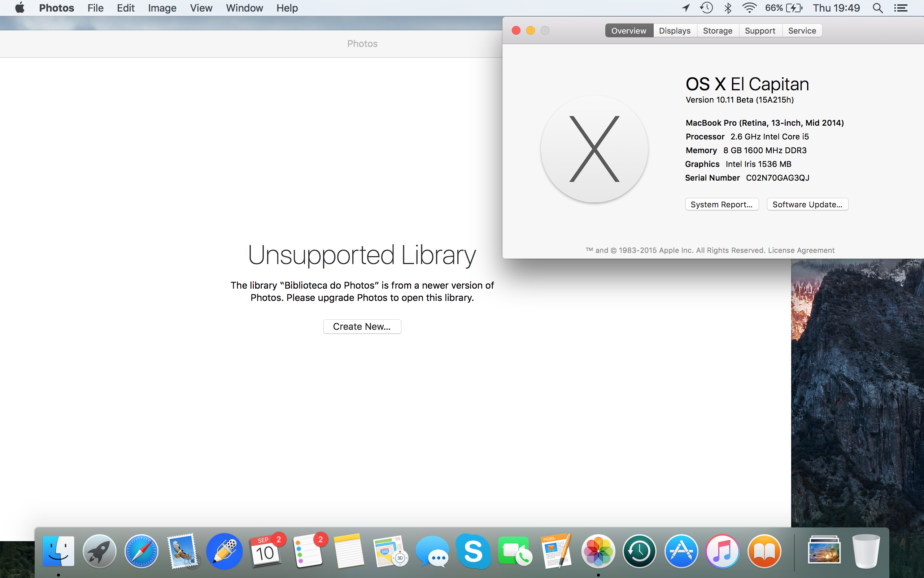The width and height of the screenshot is (924, 578).
Task: Open the blue pencil microphone app in Dock
Action: click(225, 551)
